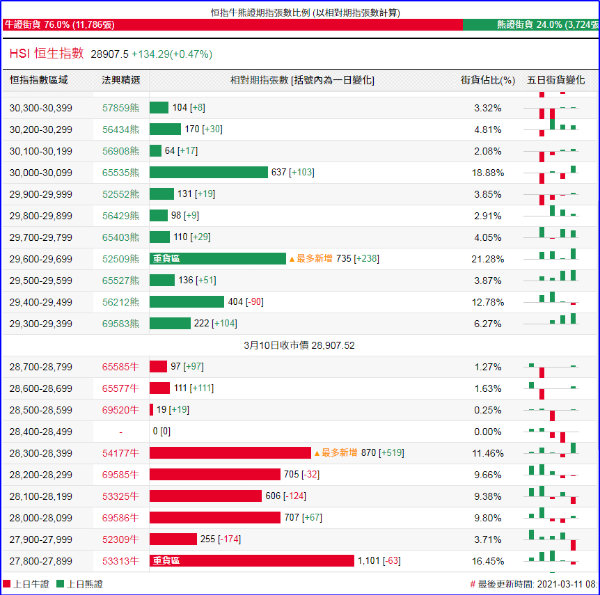Click five-day mini chart for 27,800-27,899
This screenshot has width=600, height=595.
click(551, 558)
